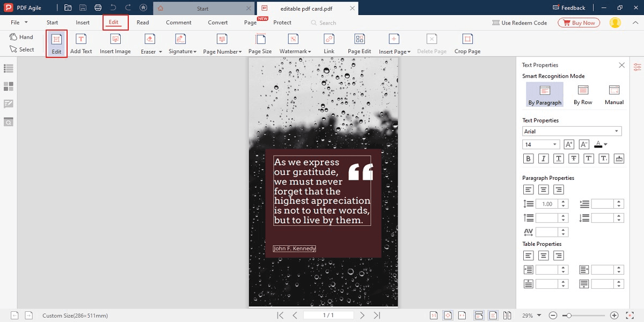The image size is (644, 322).
Task: Decrease font size with A- button
Action: coord(584,144)
